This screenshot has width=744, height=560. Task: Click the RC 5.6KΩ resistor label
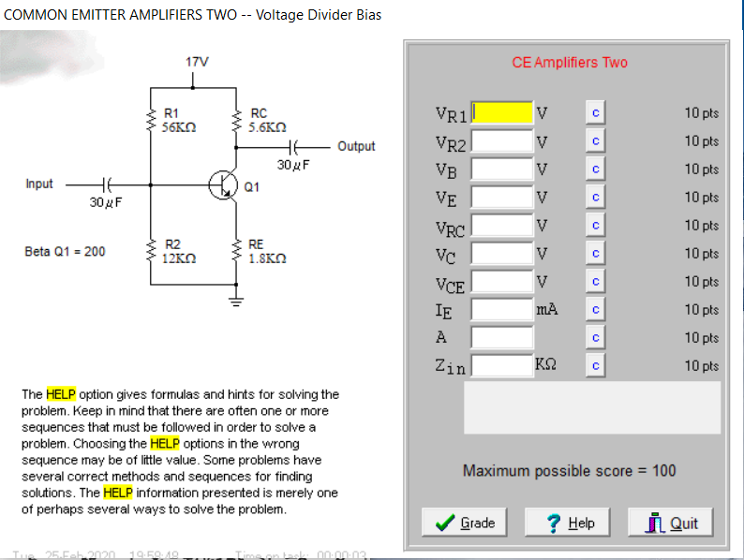click(267, 120)
